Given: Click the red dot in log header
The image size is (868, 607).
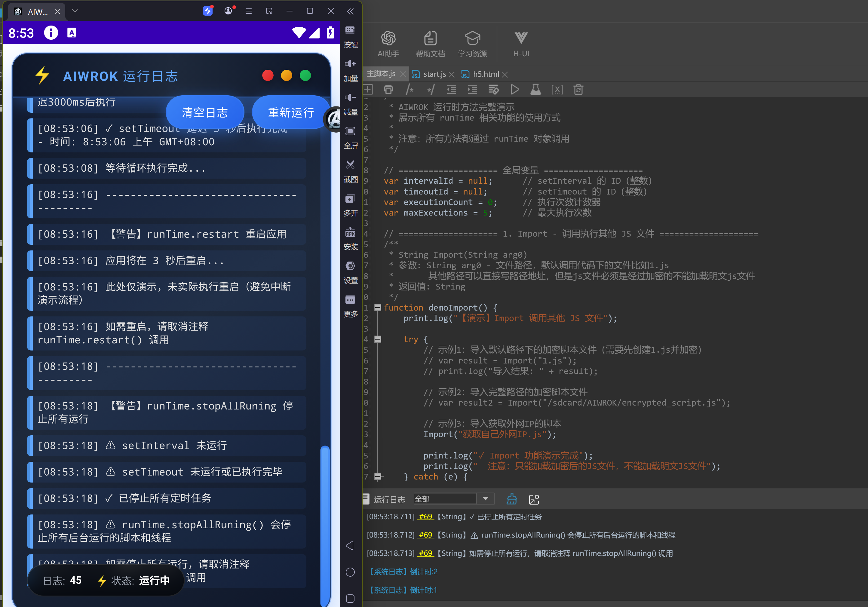Looking at the screenshot, I should coord(268,75).
